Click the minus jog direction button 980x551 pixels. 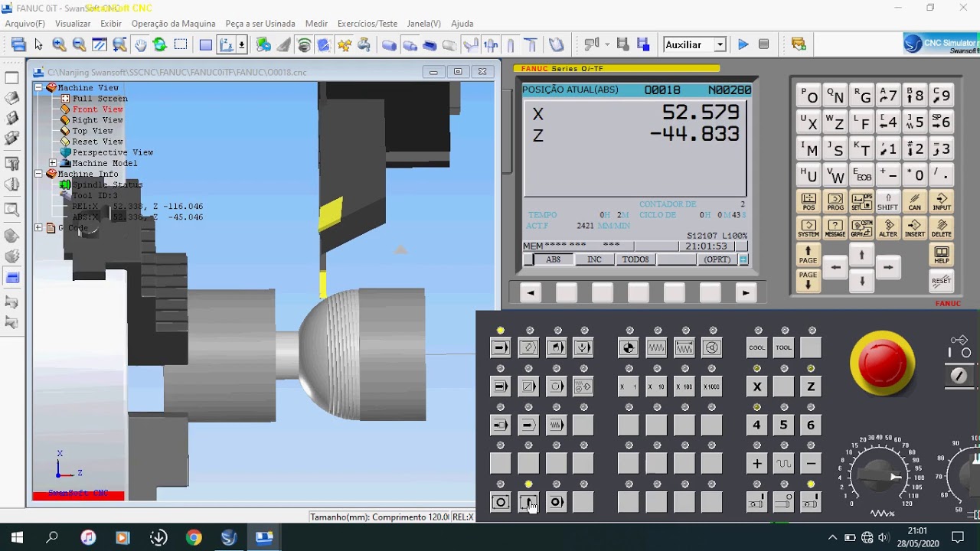pyautogui.click(x=811, y=464)
